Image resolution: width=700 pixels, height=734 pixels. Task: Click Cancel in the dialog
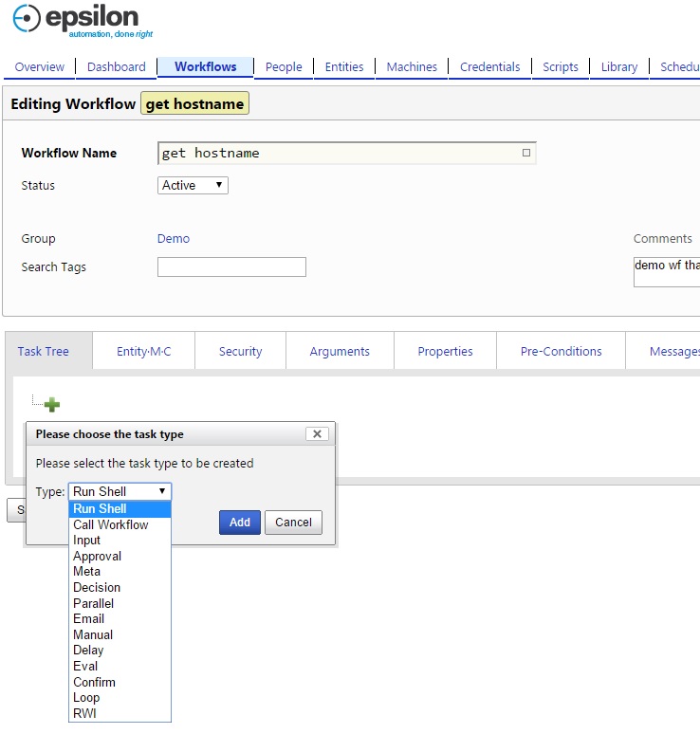click(293, 523)
